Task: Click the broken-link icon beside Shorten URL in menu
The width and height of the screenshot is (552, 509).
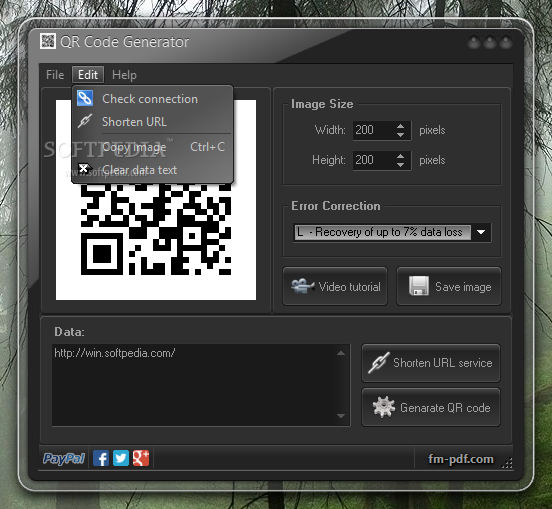Action: click(85, 121)
